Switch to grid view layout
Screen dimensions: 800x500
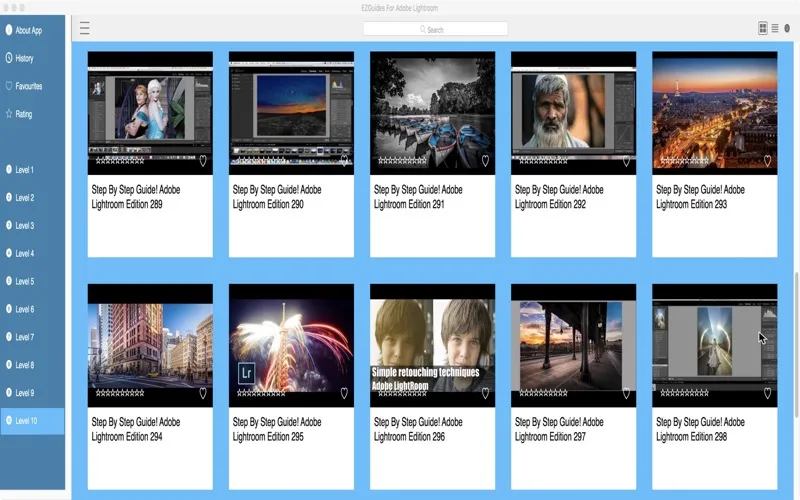click(763, 28)
